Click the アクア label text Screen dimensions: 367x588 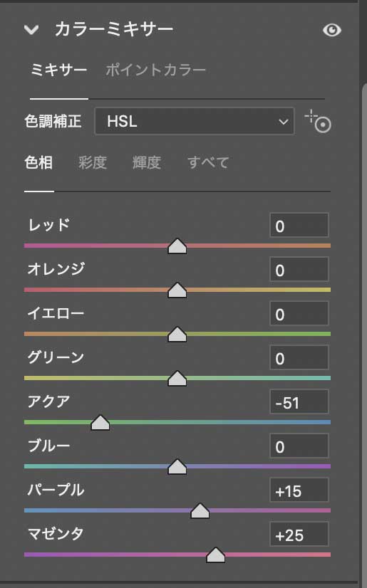[x=48, y=401]
